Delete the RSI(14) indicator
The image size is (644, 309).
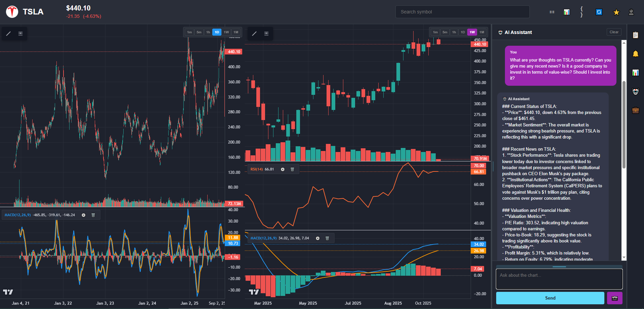point(292,169)
